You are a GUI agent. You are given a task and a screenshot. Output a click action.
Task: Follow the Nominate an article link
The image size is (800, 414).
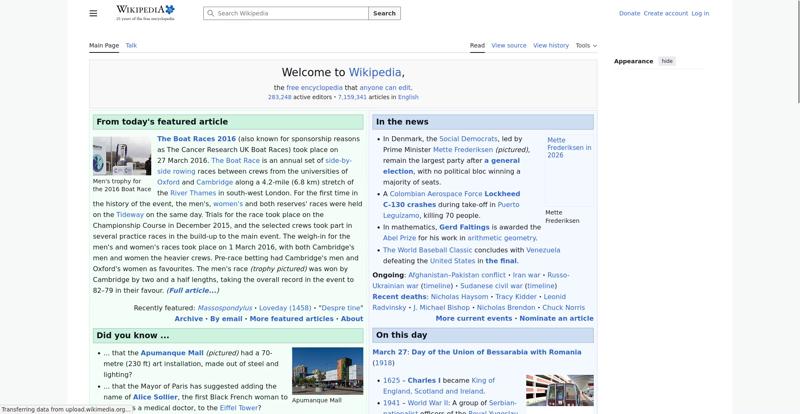pos(556,318)
